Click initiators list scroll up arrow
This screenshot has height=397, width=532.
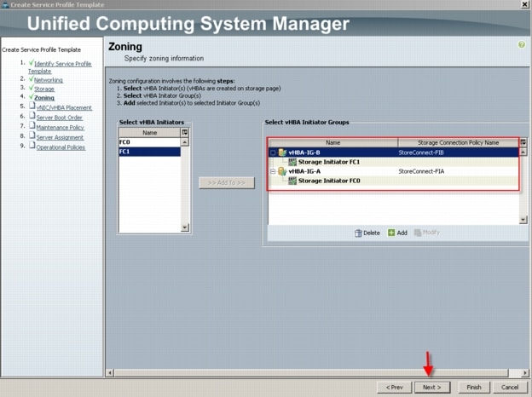(x=185, y=142)
